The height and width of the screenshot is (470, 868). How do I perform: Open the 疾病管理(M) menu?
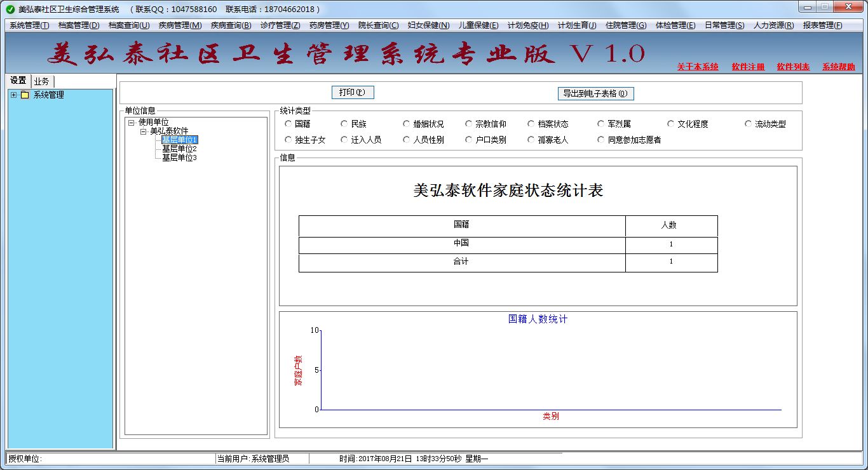point(180,25)
